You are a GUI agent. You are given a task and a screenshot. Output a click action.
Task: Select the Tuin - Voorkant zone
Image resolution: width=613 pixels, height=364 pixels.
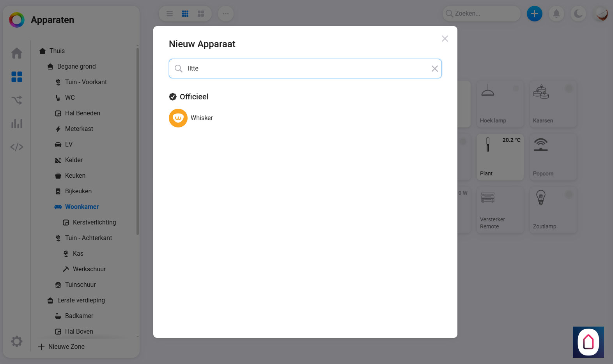point(86,82)
